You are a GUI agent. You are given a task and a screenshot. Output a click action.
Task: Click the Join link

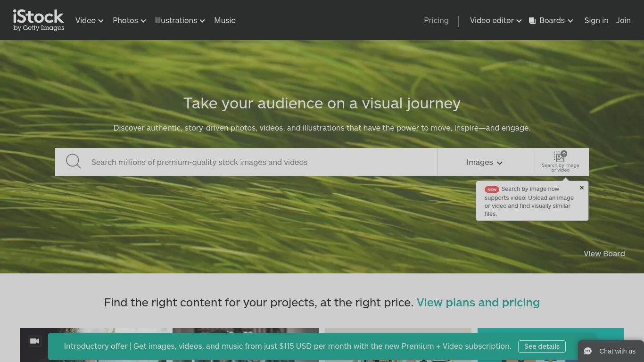click(623, 20)
